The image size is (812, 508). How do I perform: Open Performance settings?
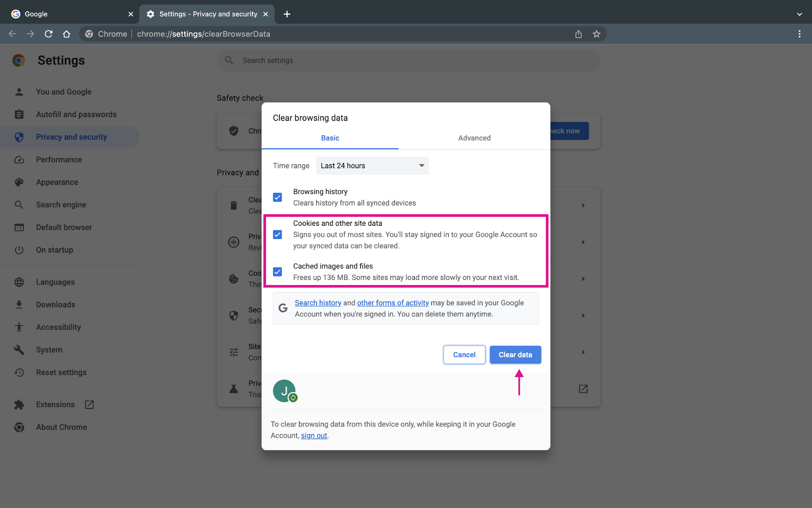[70, 160]
